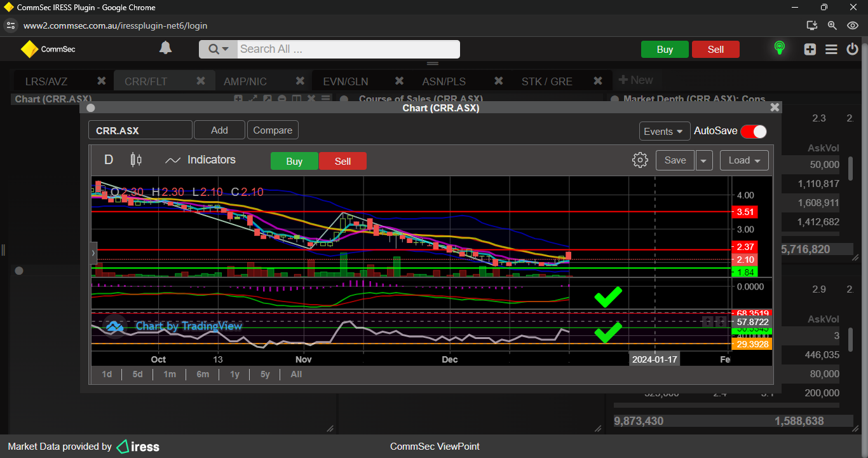Click the Chrome site info icon
The height and width of the screenshot is (458, 868).
10,26
